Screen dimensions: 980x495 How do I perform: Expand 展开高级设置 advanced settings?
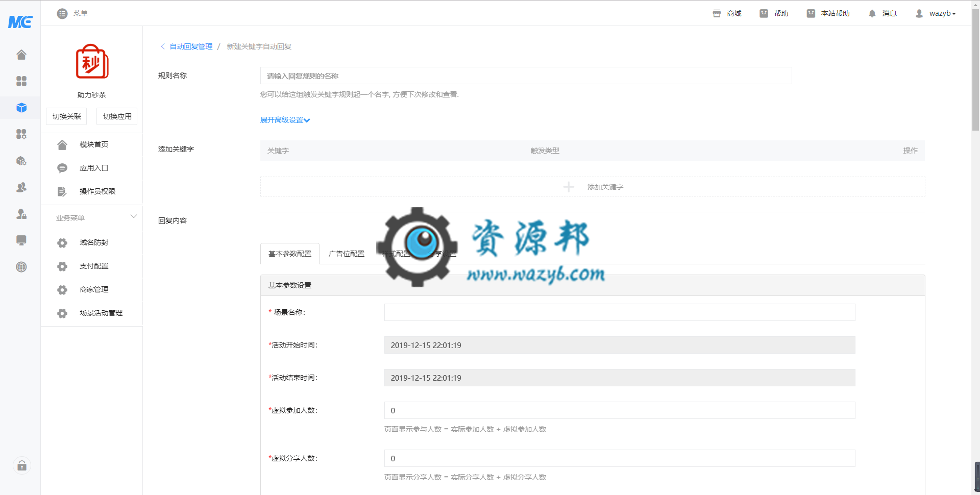pyautogui.click(x=285, y=120)
